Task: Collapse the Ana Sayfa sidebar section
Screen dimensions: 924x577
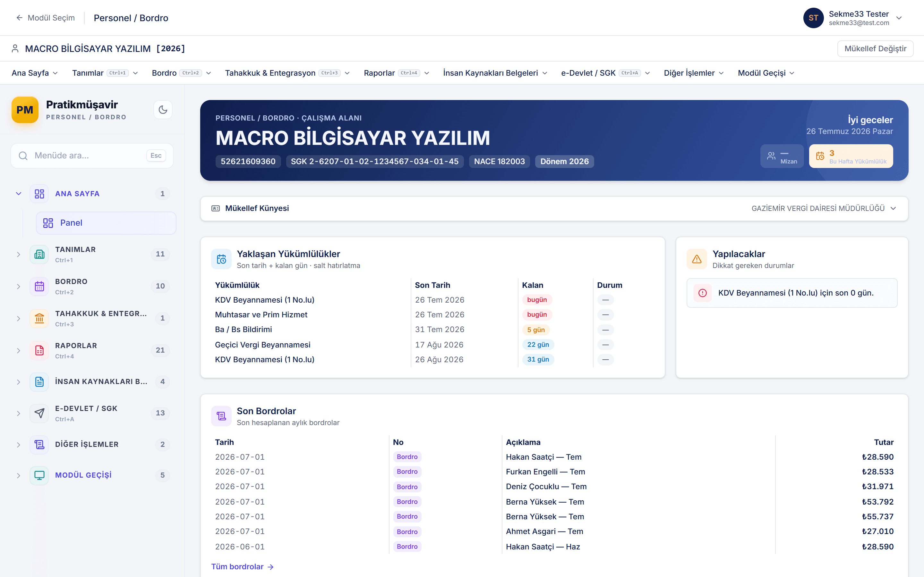Action: 18,194
